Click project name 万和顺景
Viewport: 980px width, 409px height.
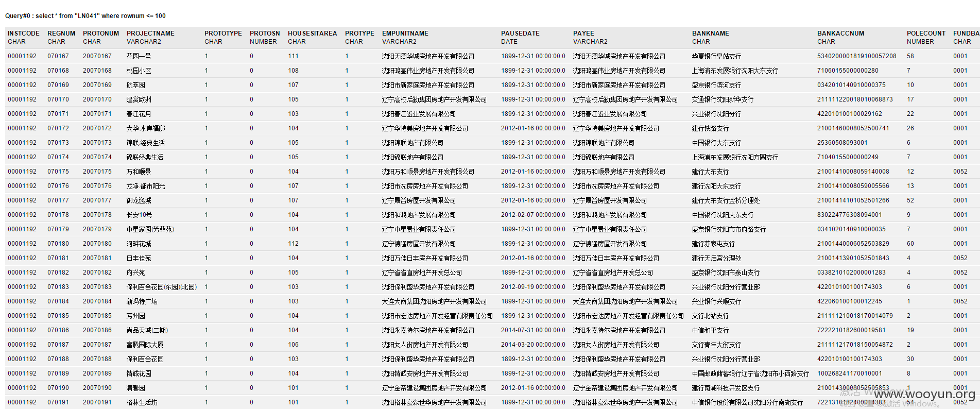tap(139, 172)
